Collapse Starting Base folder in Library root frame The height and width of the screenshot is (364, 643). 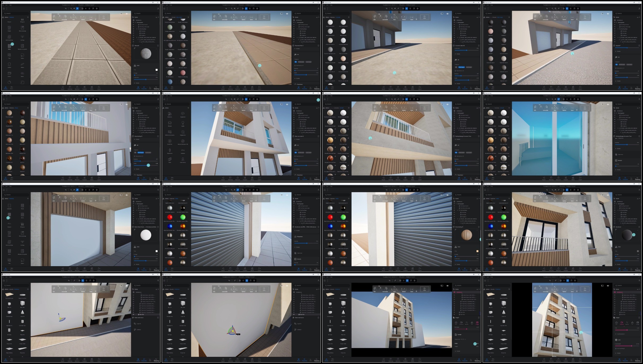tap(297, 120)
